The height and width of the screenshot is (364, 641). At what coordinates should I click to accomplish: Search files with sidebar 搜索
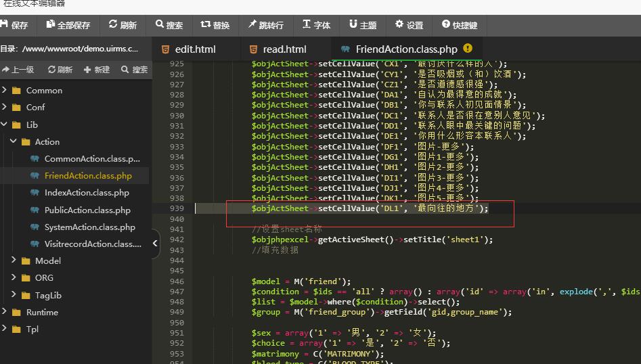(x=135, y=70)
